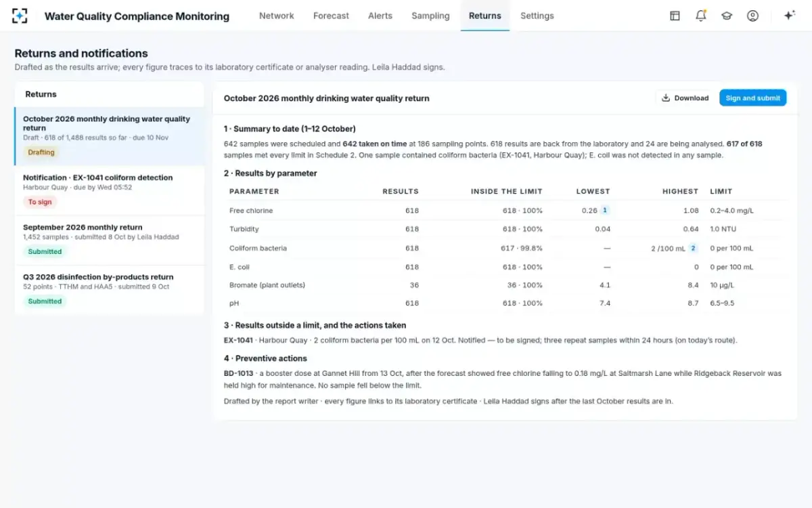Click Sign and submit
This screenshot has width=812, height=508.
click(x=752, y=98)
